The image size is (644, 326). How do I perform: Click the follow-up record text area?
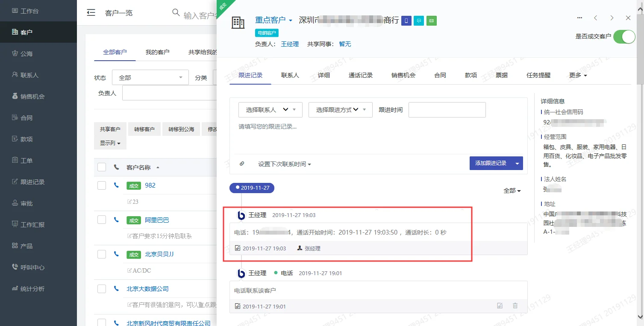[379, 137]
